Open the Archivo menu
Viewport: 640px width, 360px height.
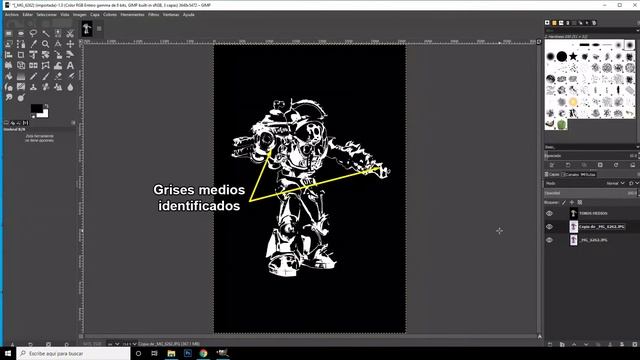point(12,15)
